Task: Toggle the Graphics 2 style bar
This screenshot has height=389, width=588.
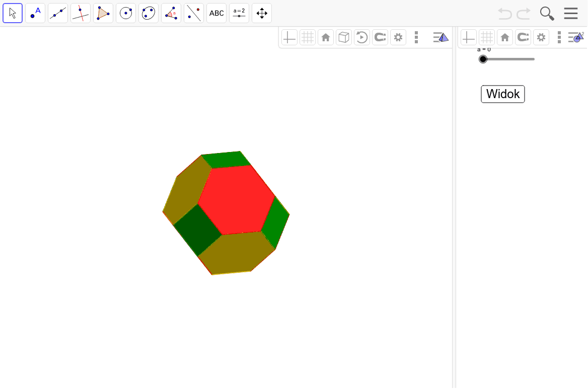Action: 576,37
